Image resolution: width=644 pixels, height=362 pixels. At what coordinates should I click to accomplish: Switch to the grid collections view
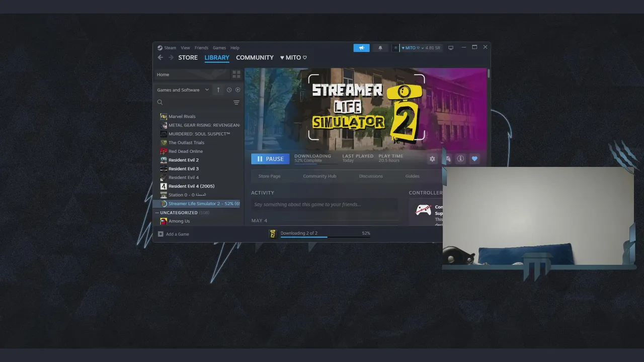[x=236, y=74]
